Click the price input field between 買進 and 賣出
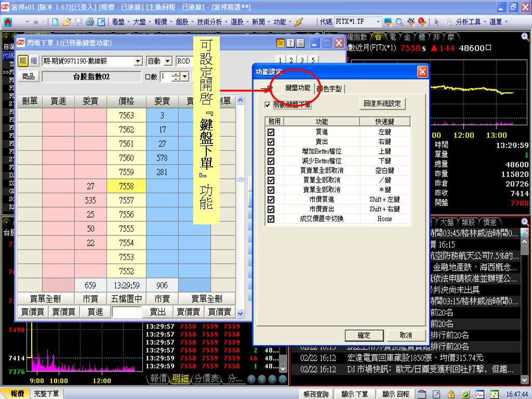Viewport: 532px width, 399px height. coord(127,312)
